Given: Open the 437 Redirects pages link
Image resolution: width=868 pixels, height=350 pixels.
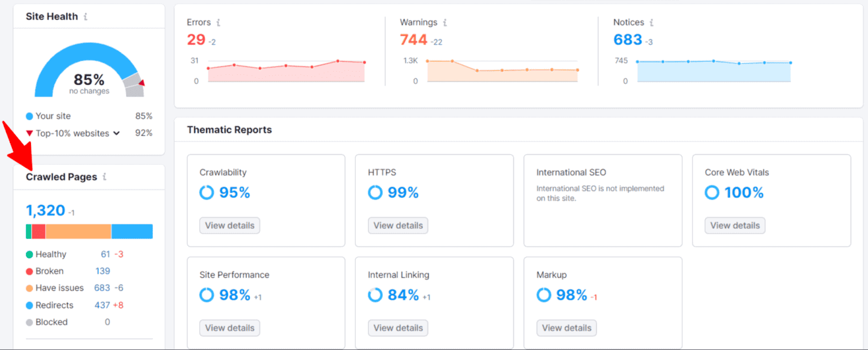Looking at the screenshot, I should (x=102, y=306).
